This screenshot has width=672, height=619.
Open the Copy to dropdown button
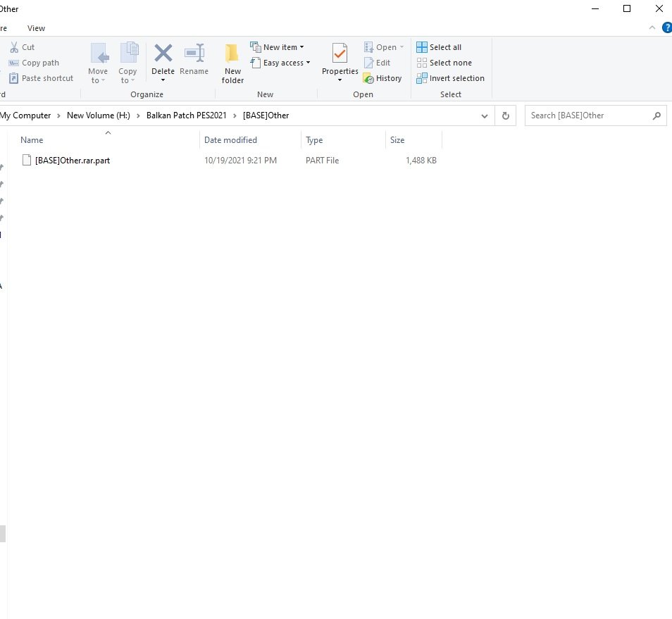point(127,63)
